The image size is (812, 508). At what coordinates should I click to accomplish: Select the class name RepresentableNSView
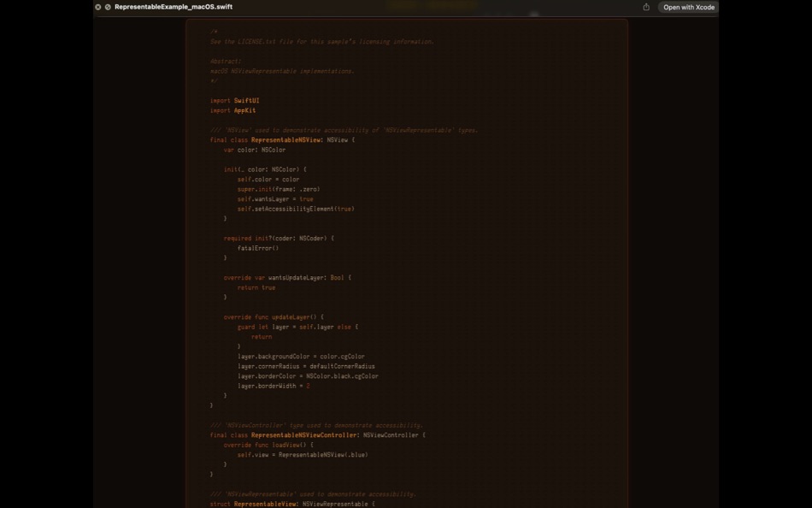click(x=286, y=139)
